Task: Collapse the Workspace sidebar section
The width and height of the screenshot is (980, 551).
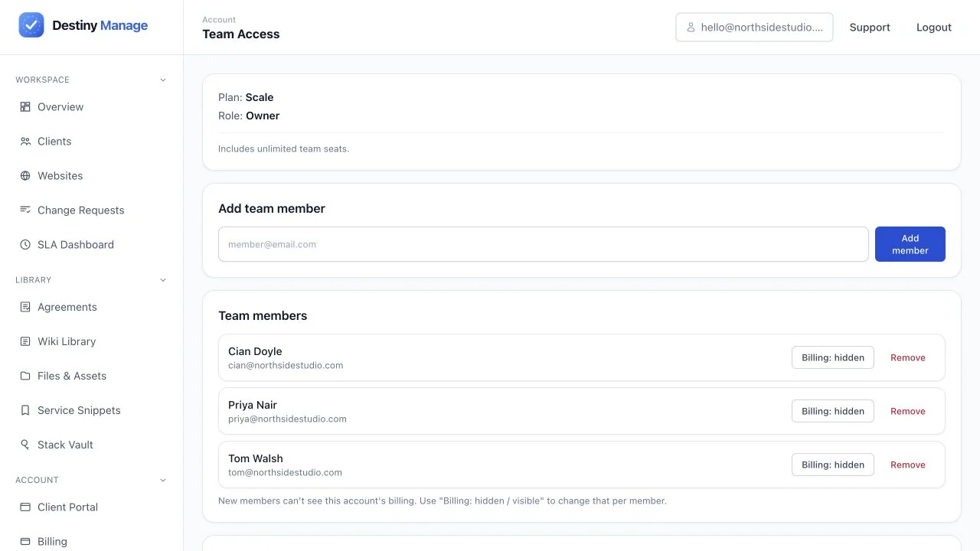Action: click(162, 80)
